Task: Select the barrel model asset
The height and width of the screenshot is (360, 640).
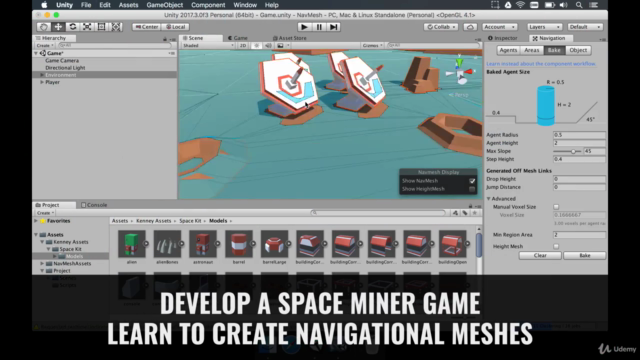Action: point(239,244)
